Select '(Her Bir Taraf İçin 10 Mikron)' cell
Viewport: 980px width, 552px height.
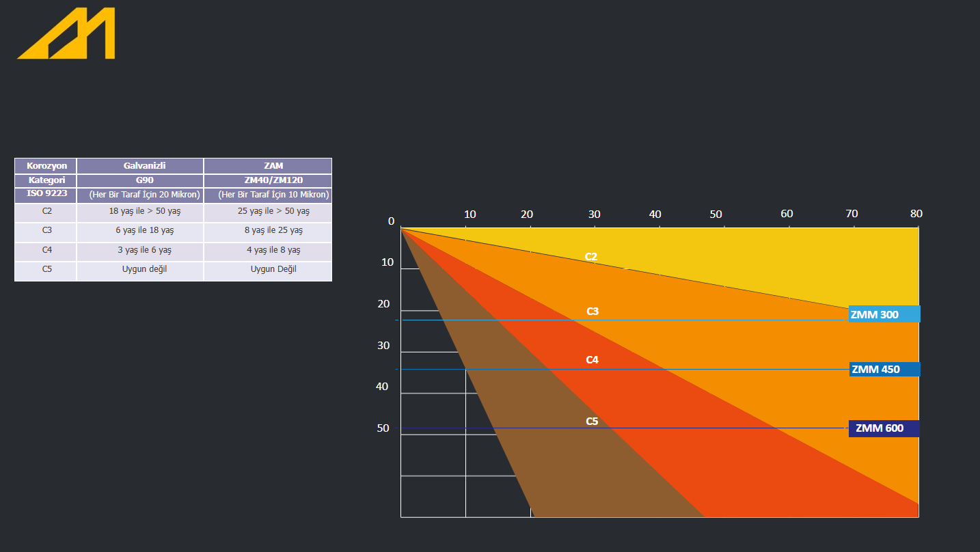(x=268, y=195)
